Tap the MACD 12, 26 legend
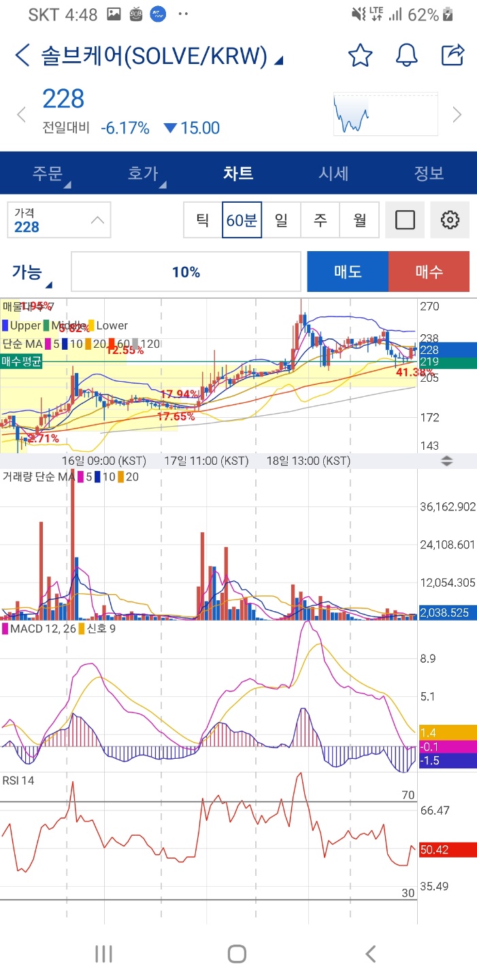477x980 pixels. coord(39,629)
